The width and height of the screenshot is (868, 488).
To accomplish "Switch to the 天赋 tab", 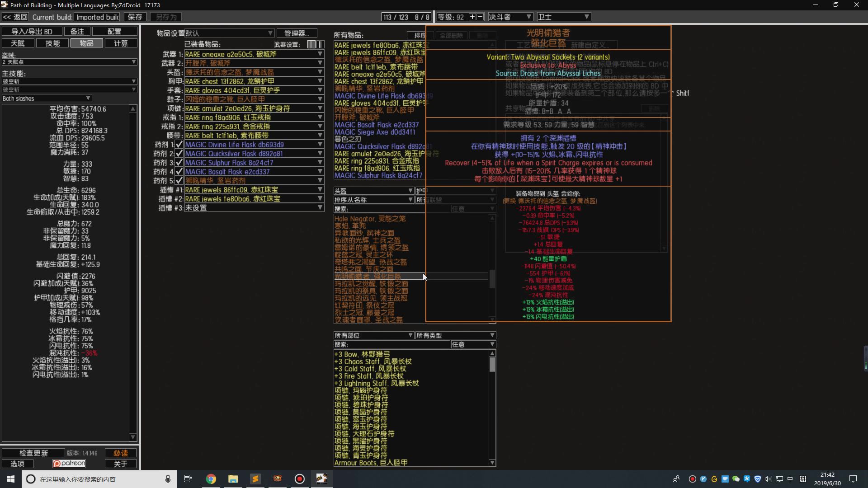I will click(x=18, y=43).
